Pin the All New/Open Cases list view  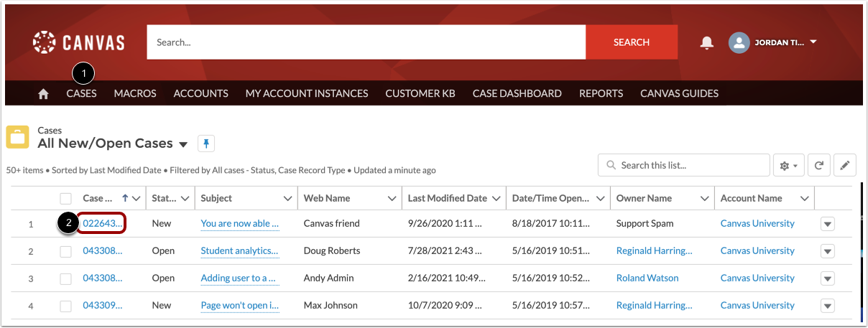(206, 144)
